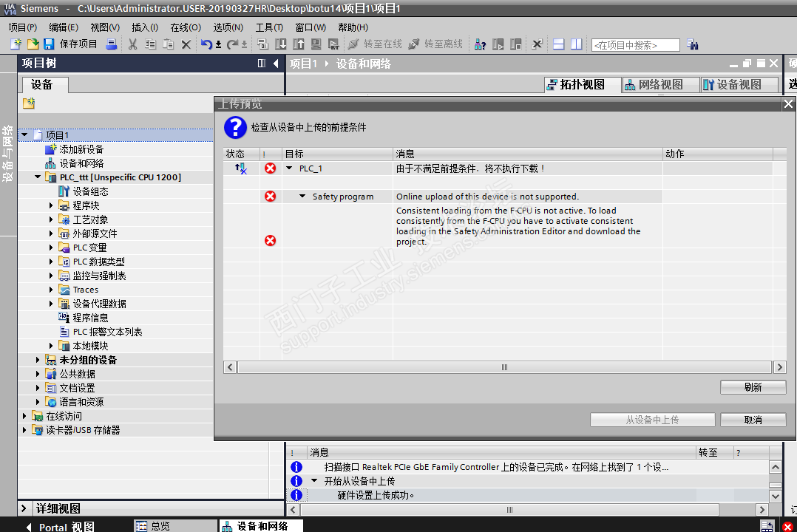Click the start simulation monitor icon
This screenshot has width=797, height=532.
[316, 44]
